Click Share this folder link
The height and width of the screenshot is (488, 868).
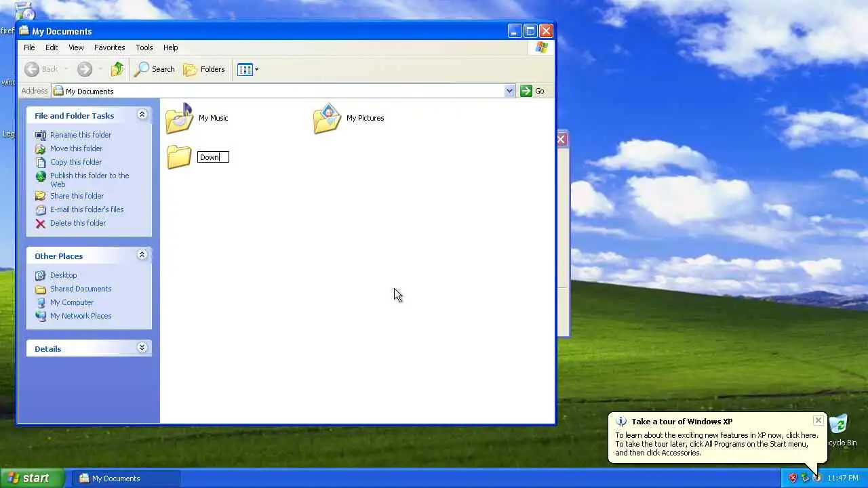[x=77, y=196]
